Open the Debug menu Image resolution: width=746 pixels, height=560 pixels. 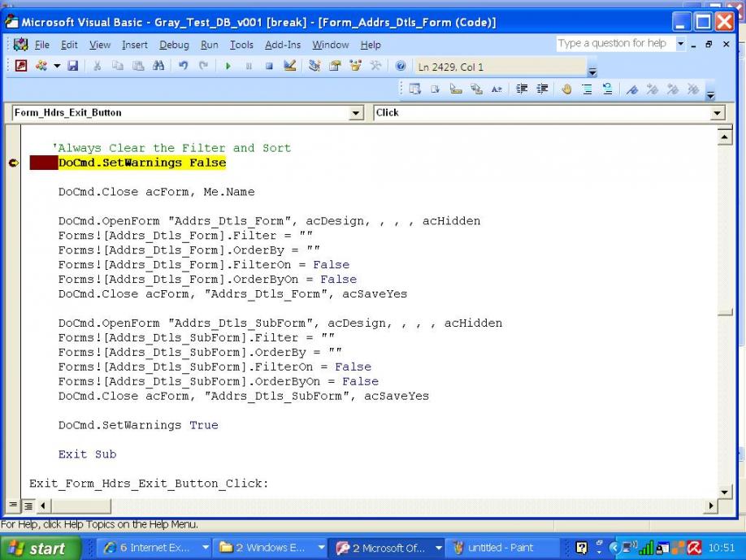(174, 45)
